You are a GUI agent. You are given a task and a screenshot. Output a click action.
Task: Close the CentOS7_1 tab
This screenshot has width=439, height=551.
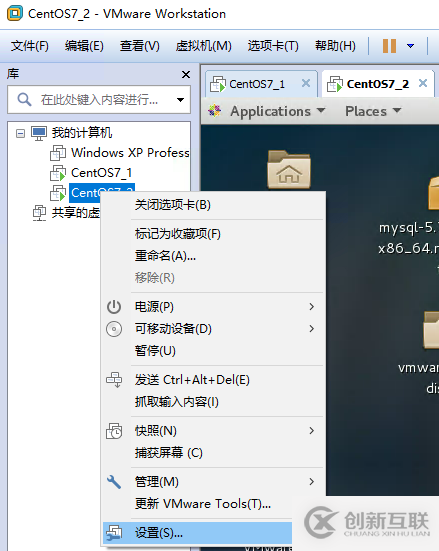click(x=306, y=84)
